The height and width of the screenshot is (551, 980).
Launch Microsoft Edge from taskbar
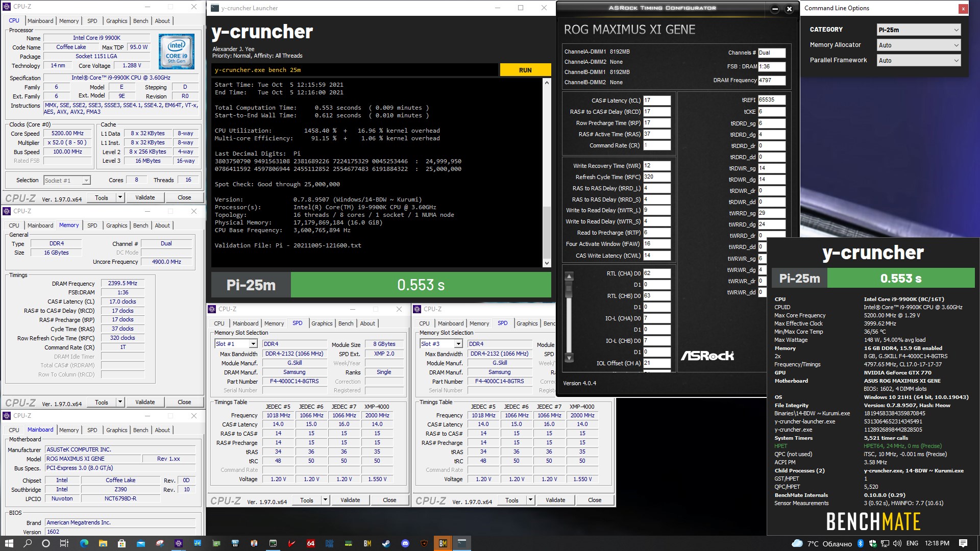click(84, 543)
